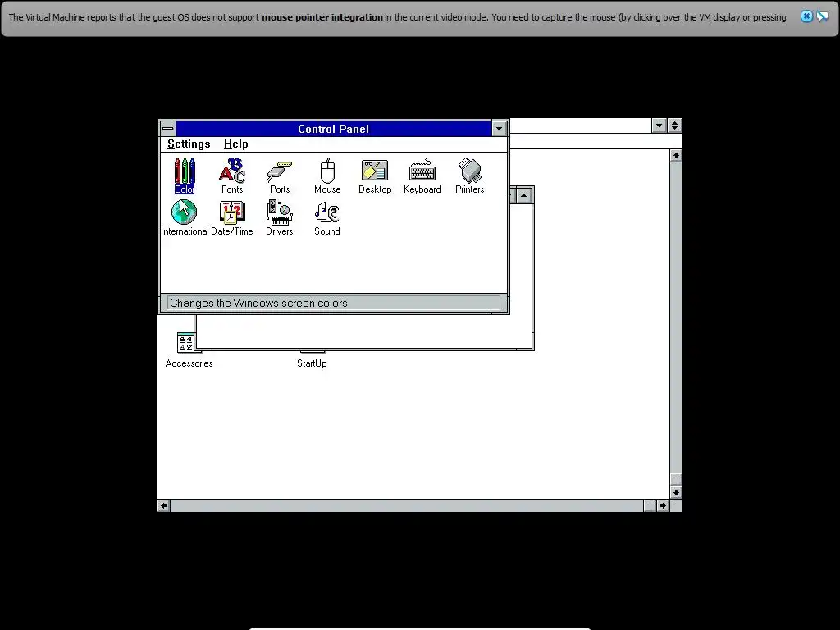Minimize the Control Panel window

[500, 129]
